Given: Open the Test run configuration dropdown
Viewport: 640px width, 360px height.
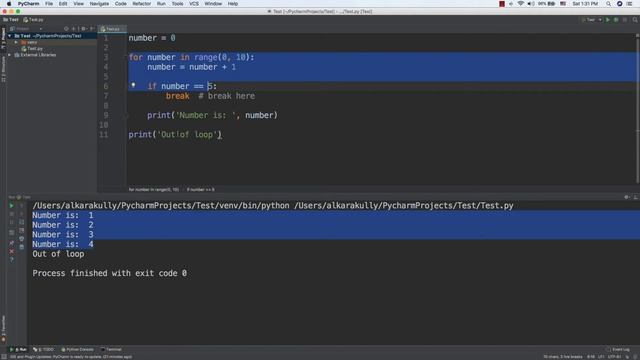Looking at the screenshot, I should (x=591, y=20).
